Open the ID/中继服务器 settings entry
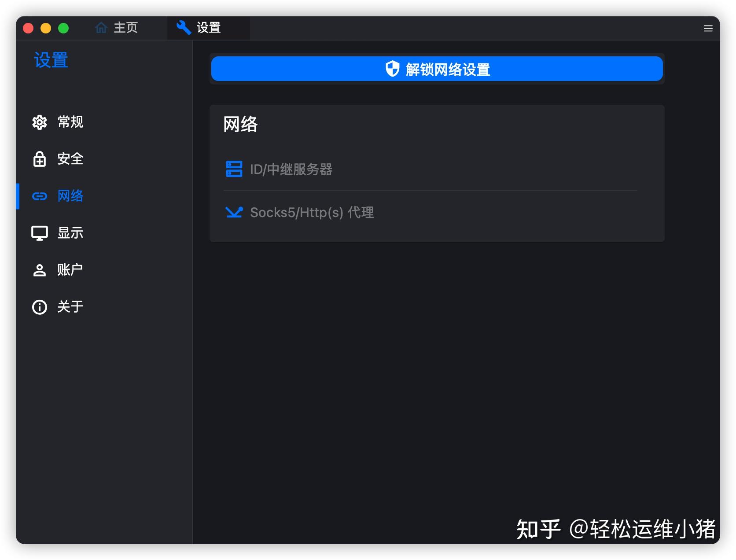Viewport: 736px width, 560px height. (x=292, y=169)
